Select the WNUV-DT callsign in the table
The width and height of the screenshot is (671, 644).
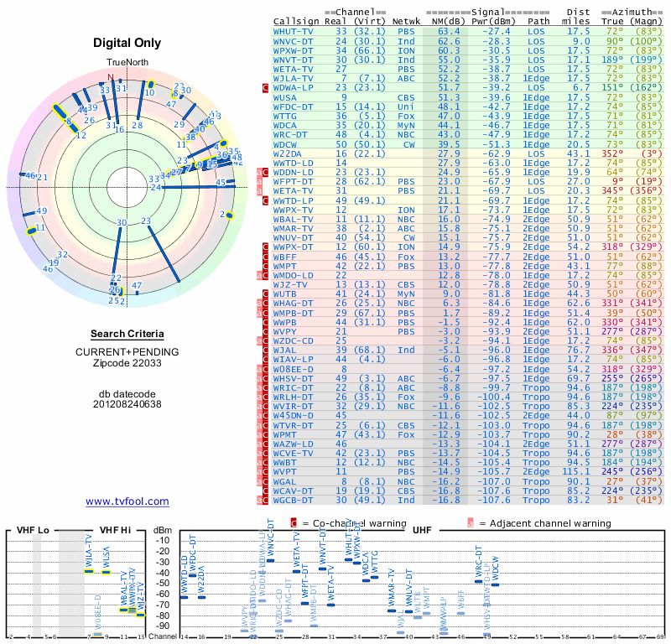click(293, 238)
